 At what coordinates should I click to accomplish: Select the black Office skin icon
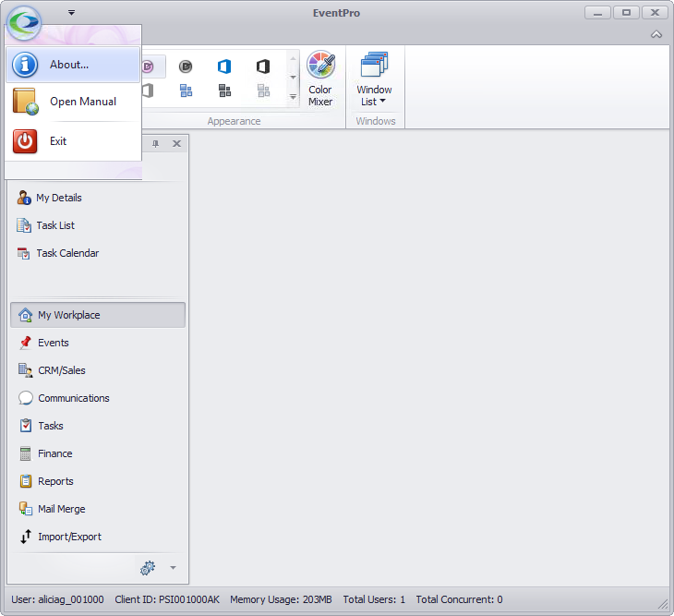click(x=262, y=66)
